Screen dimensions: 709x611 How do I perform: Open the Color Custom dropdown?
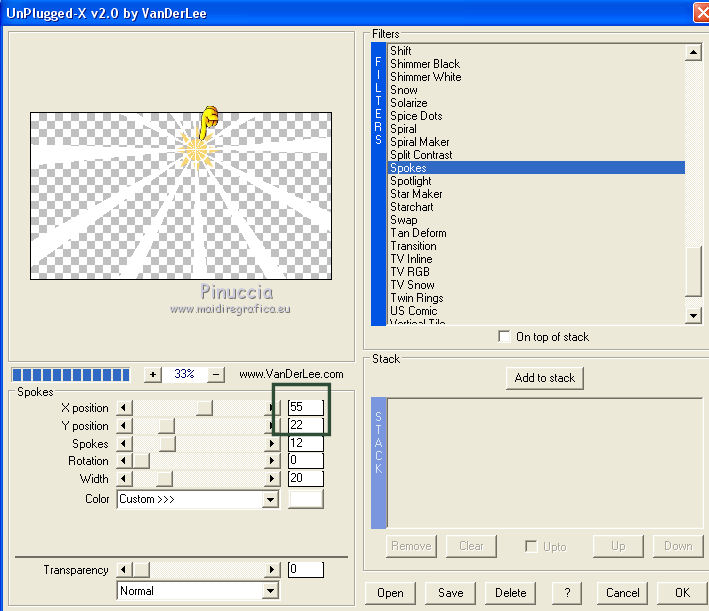(x=270, y=499)
